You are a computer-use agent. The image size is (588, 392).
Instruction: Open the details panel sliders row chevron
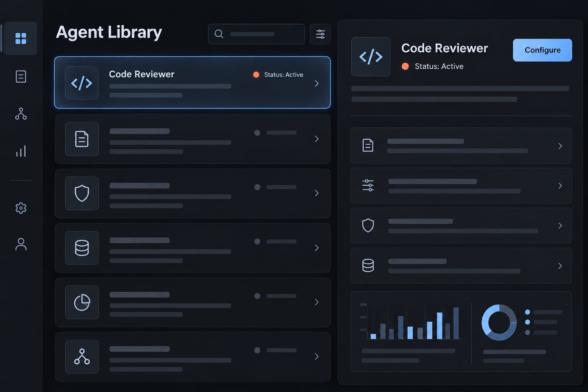[x=560, y=186]
